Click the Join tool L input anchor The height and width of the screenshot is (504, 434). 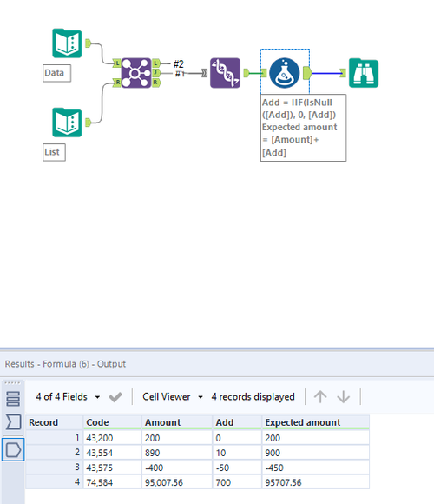coord(117,63)
